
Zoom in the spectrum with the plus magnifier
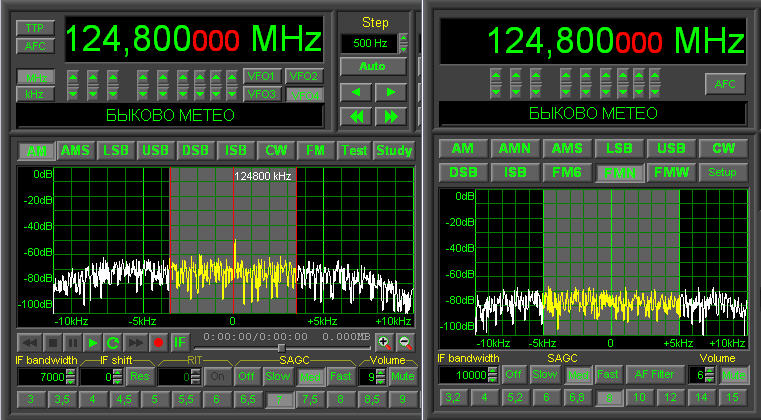point(384,343)
